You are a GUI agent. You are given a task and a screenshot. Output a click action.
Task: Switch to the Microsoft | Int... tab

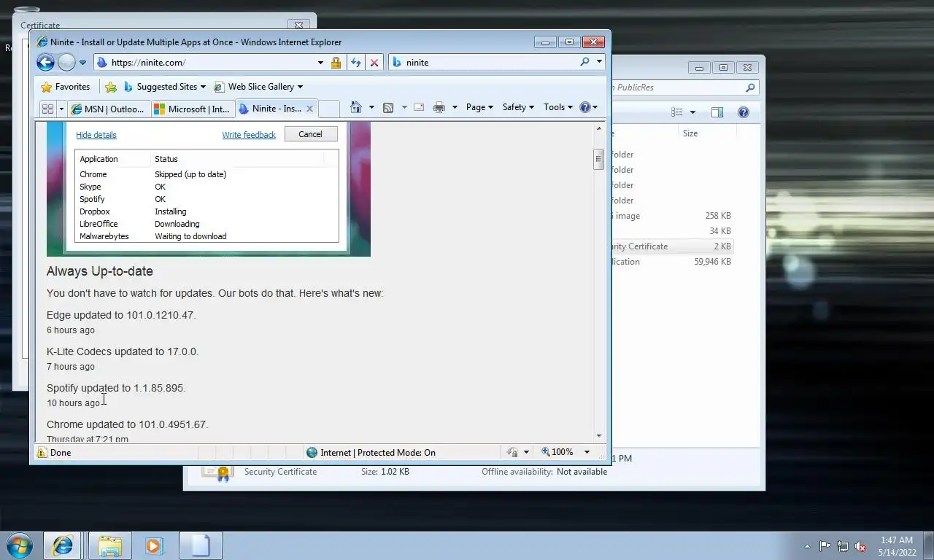click(193, 109)
